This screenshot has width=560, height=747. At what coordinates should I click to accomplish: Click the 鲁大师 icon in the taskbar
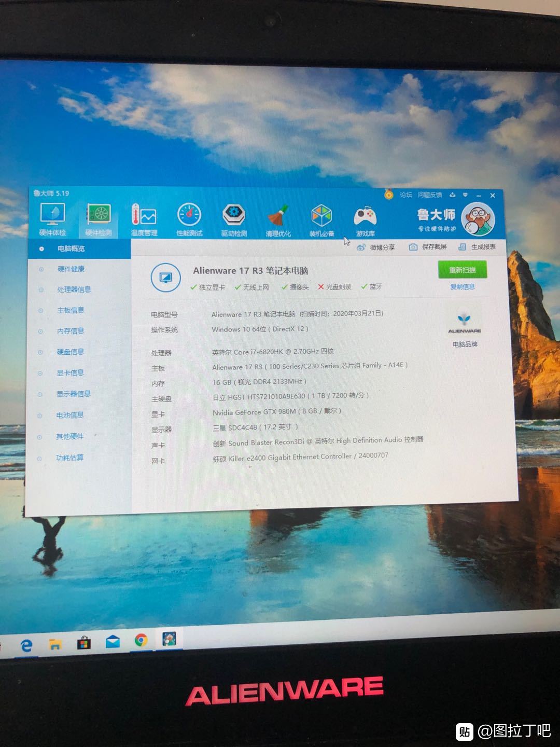click(169, 639)
